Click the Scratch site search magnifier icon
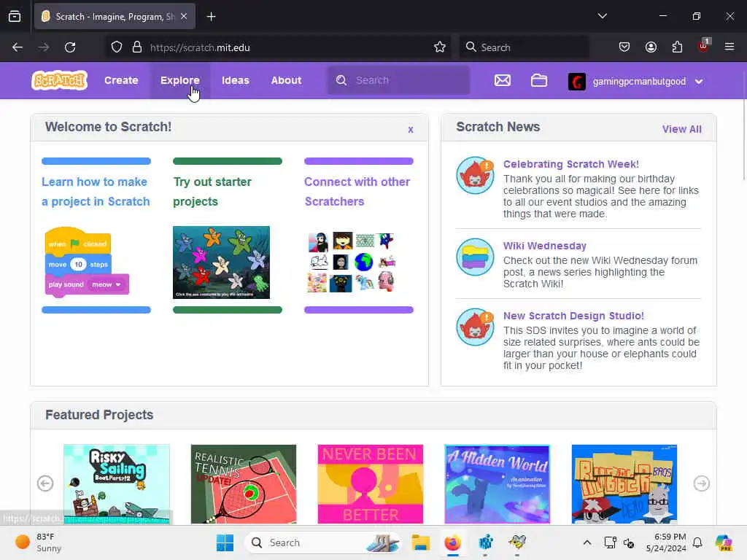Viewport: 747px width, 560px height. [x=341, y=80]
